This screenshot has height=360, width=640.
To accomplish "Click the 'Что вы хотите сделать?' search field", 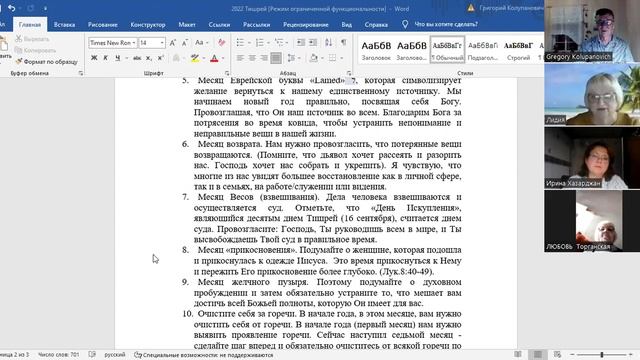I will click(446, 24).
